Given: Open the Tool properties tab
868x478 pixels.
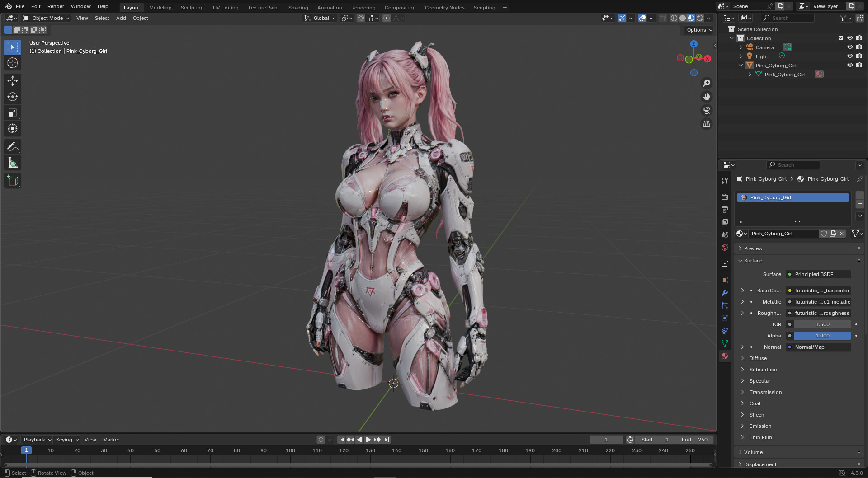Looking at the screenshot, I should 725,181.
